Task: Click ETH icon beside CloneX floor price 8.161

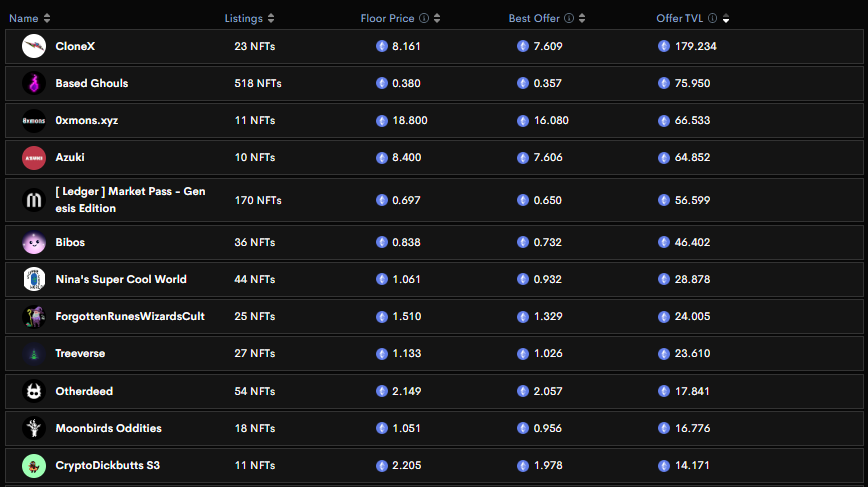Action: point(381,46)
